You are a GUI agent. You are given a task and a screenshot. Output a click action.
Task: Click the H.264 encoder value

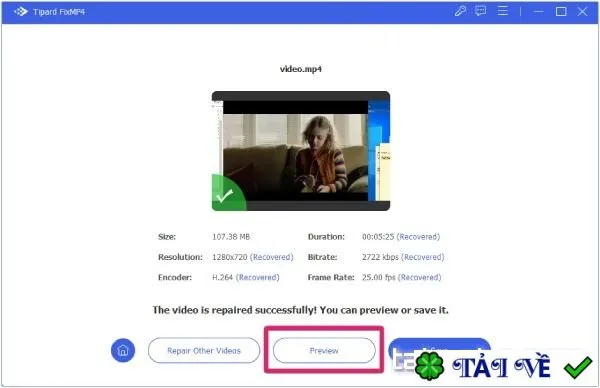(x=222, y=277)
